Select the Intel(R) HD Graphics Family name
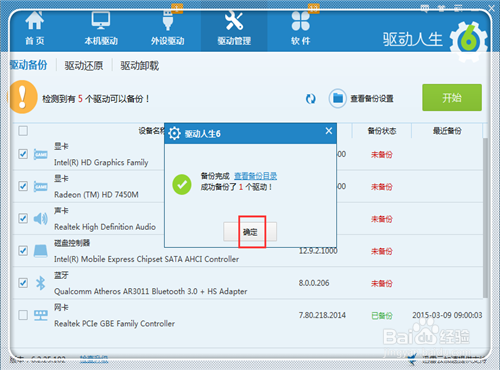The image size is (500, 370). (101, 162)
